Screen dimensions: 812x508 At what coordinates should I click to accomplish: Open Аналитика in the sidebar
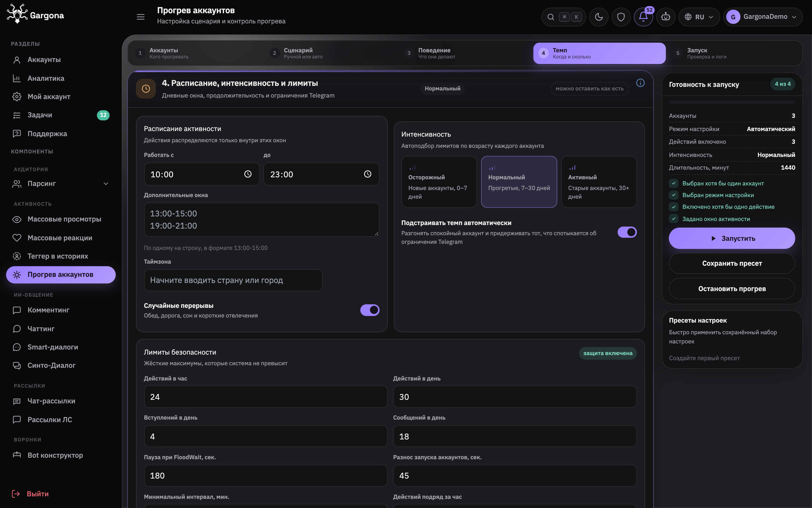[61, 78]
